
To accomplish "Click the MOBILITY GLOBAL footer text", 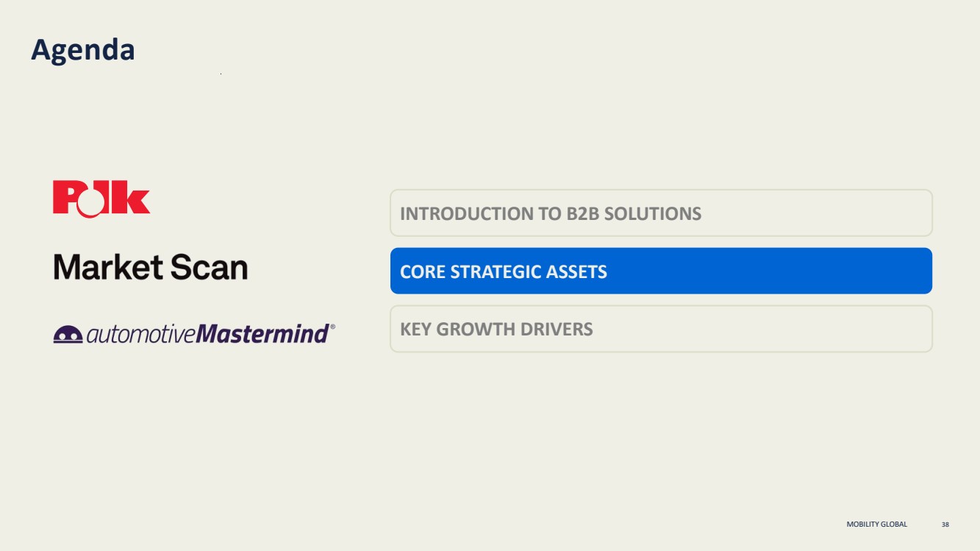I will coord(876,525).
